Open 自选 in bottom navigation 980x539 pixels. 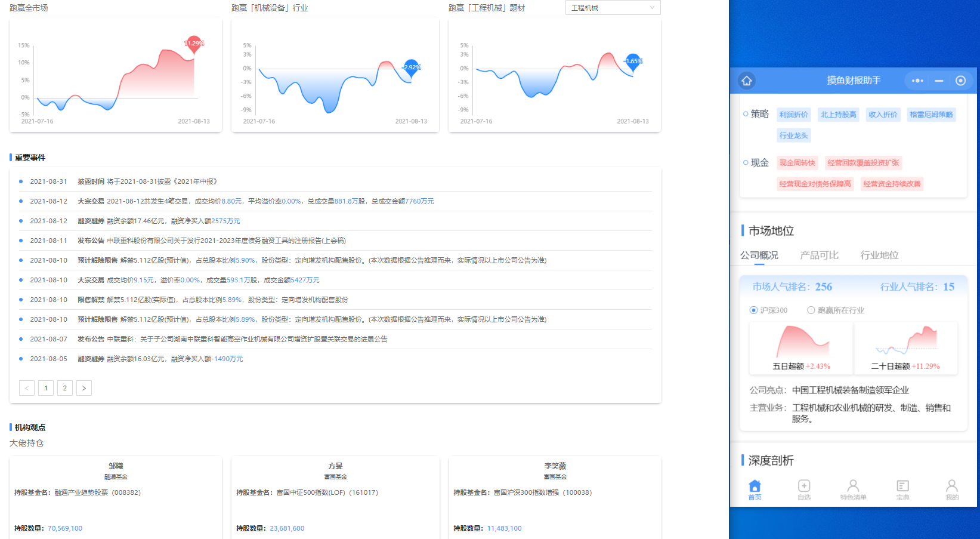(x=804, y=489)
